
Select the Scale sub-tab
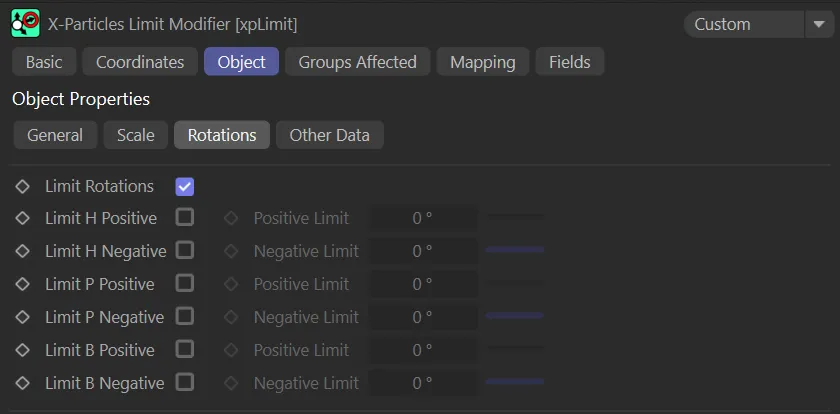135,135
